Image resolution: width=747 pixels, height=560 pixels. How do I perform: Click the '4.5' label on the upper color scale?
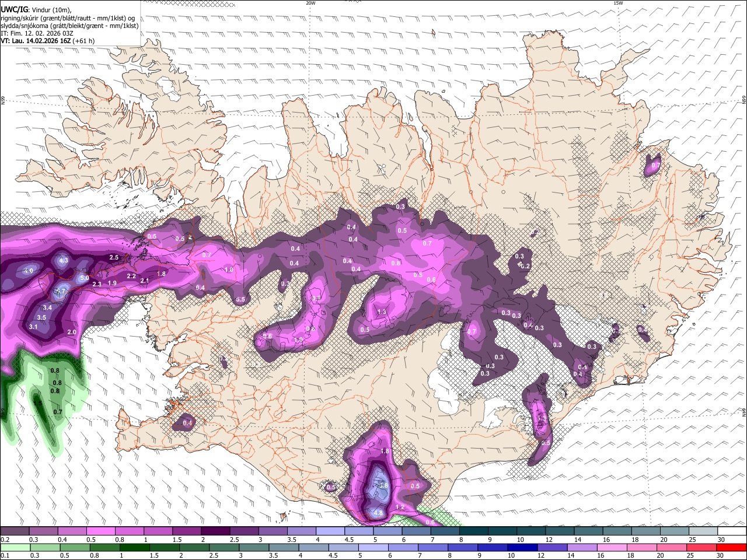tap(349, 540)
